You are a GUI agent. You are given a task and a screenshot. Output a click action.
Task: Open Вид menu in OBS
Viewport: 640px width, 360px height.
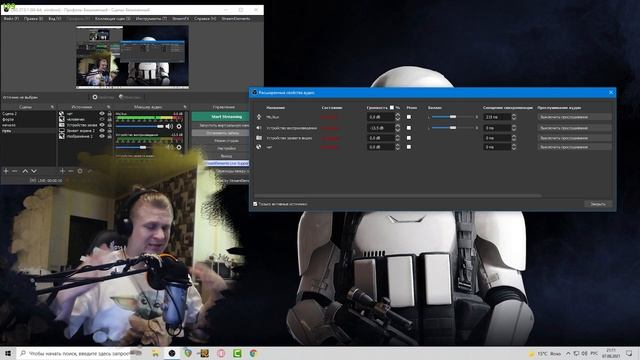point(55,19)
